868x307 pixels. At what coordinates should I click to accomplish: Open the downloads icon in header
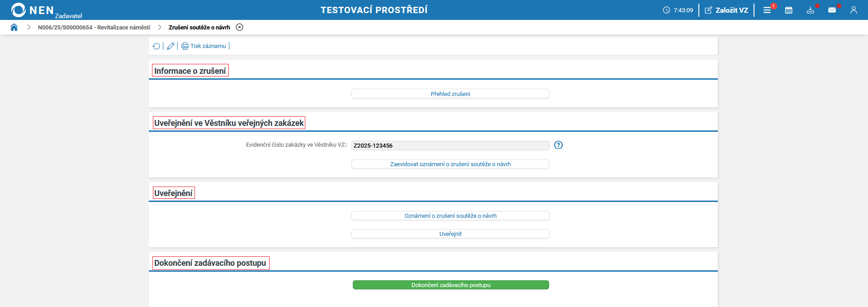811,10
